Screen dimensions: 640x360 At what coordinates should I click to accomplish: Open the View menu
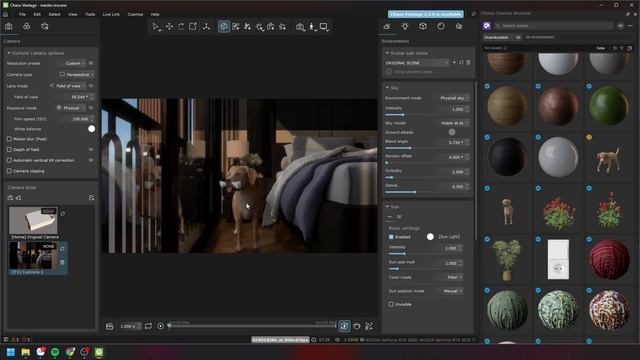tap(73, 14)
